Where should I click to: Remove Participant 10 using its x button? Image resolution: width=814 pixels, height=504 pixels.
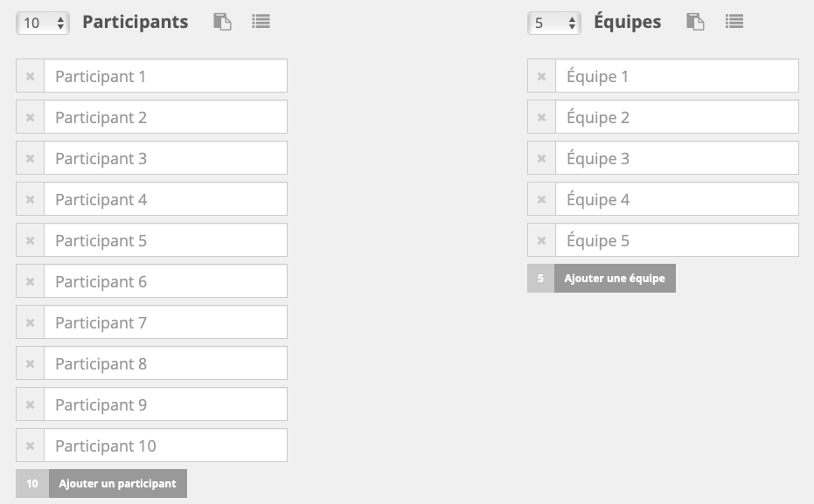pos(30,445)
